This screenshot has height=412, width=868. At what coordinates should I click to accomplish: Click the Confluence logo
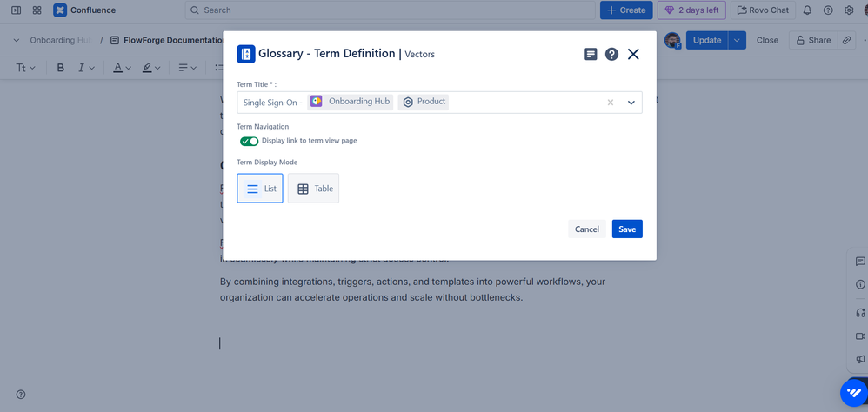pyautogui.click(x=84, y=10)
